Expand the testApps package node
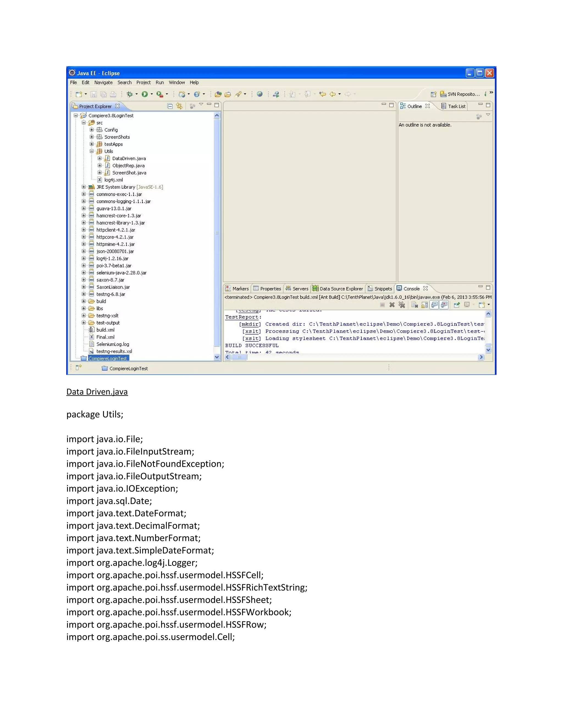This screenshot has width=563, height=728. pos(92,144)
